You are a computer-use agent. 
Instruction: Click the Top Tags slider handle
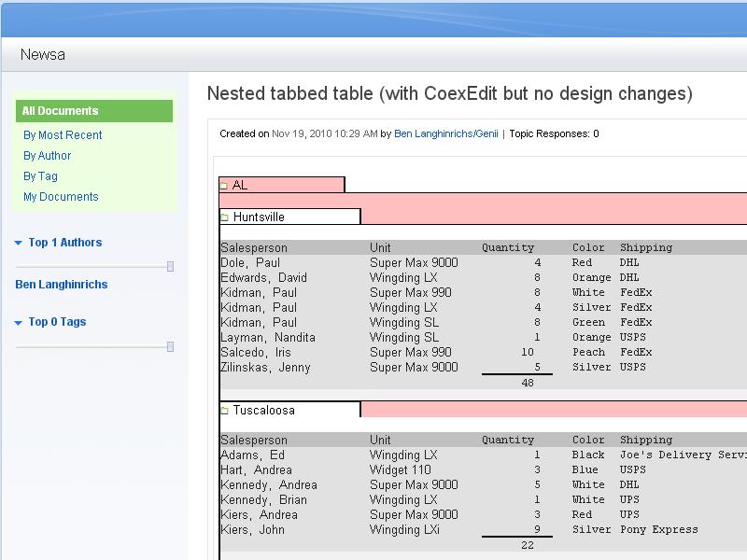tap(170, 347)
